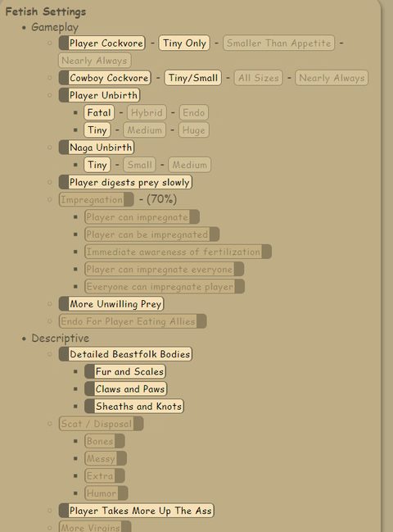
Task: Enable Endo For Player Eating Allies
Action: (x=133, y=321)
